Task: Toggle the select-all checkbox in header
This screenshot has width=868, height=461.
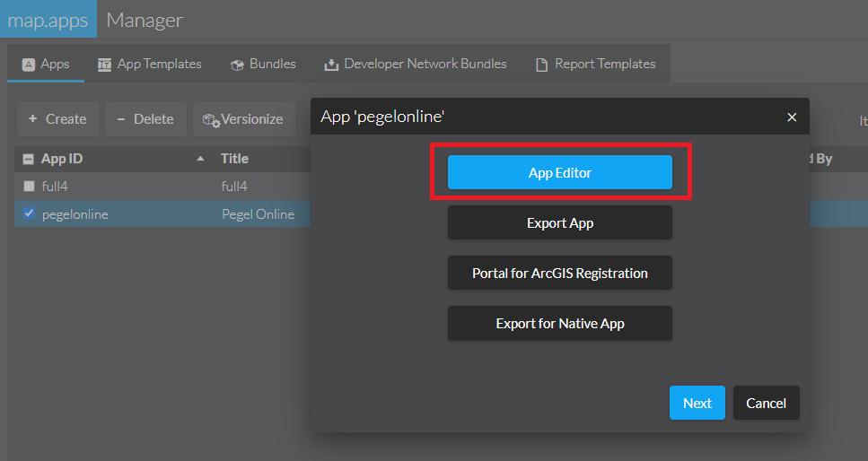Action: coord(29,159)
